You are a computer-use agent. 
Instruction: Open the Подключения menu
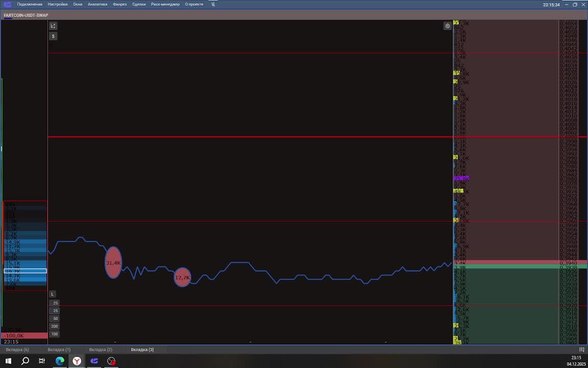click(30, 5)
